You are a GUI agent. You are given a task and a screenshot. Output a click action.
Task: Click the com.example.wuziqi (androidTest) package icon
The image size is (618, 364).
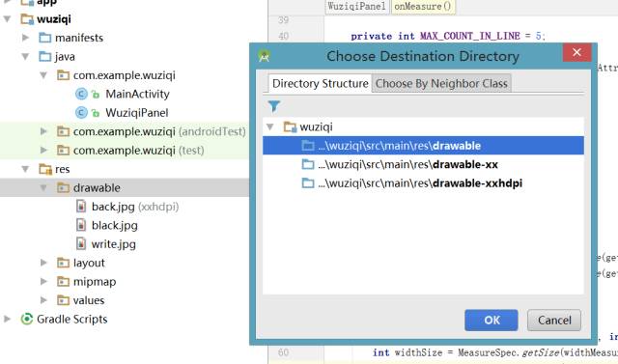[x=63, y=131]
